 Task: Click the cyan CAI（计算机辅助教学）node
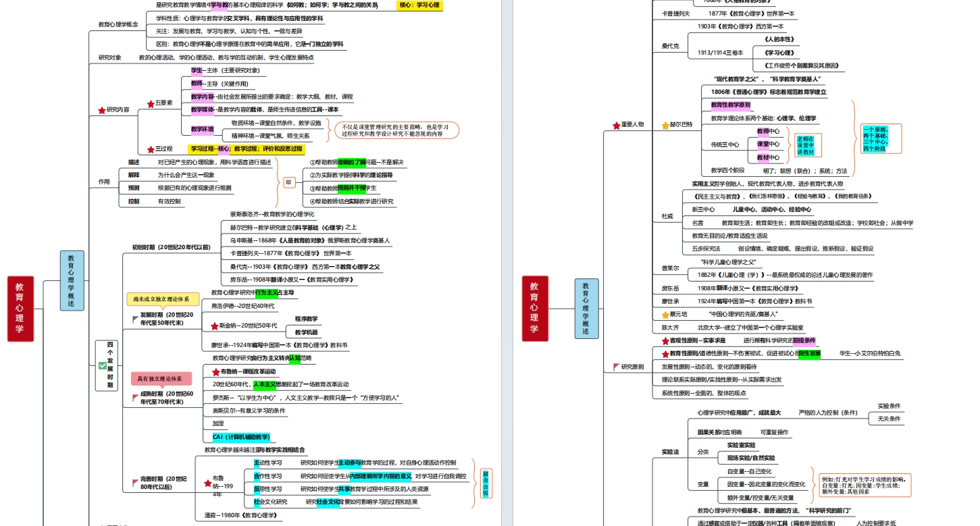[240, 437]
